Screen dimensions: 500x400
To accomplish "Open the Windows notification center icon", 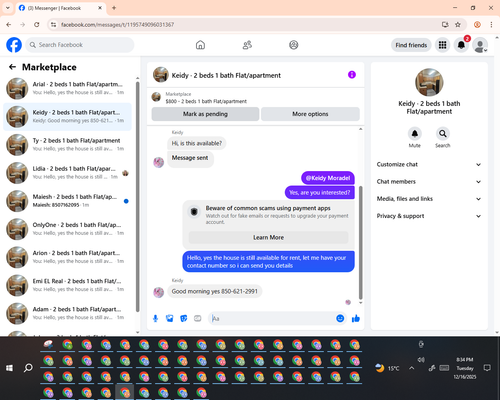I will pos(487,368).
